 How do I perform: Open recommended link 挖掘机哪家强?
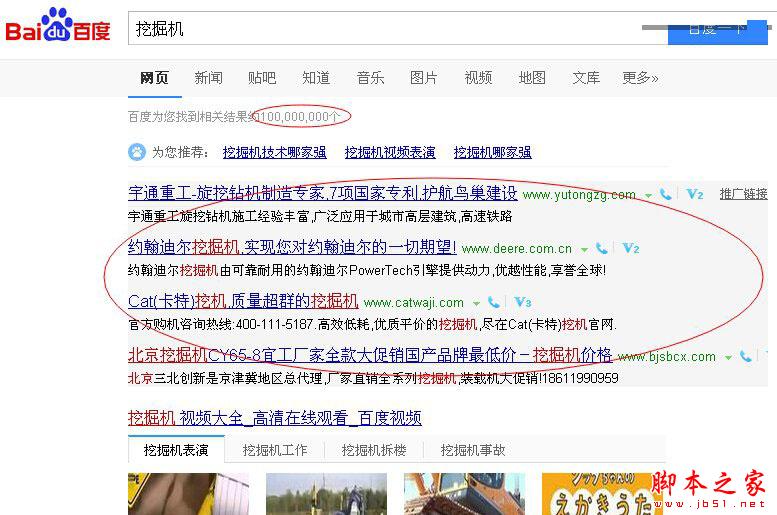tap(493, 152)
